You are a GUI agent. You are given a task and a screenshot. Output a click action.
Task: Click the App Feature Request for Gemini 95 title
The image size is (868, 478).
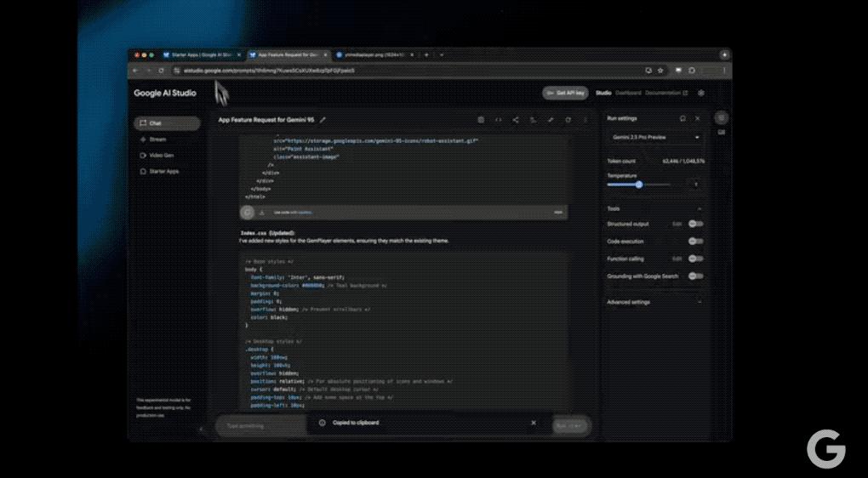click(266, 119)
